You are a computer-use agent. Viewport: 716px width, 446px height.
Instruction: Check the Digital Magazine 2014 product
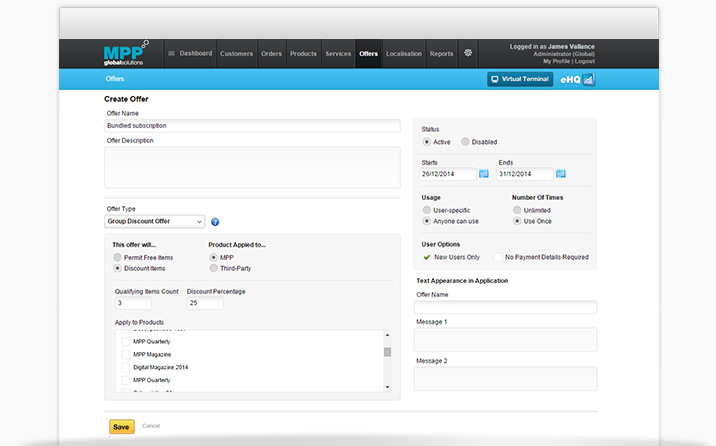126,367
